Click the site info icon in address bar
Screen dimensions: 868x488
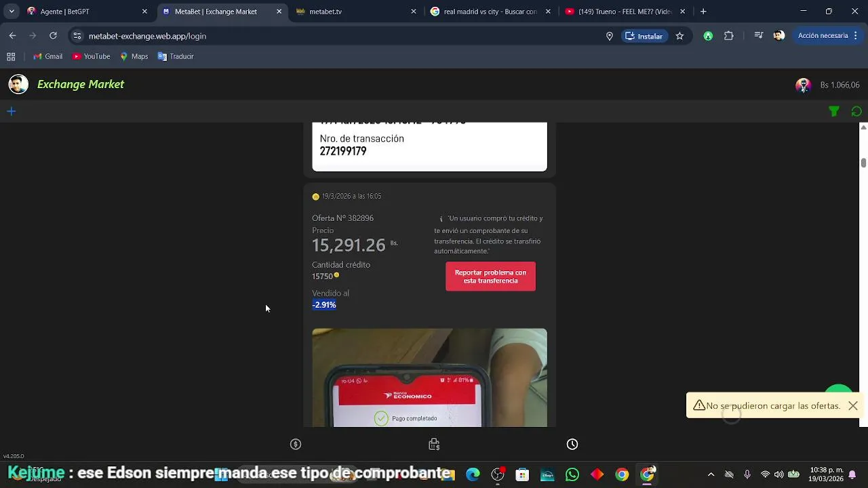[x=77, y=36]
